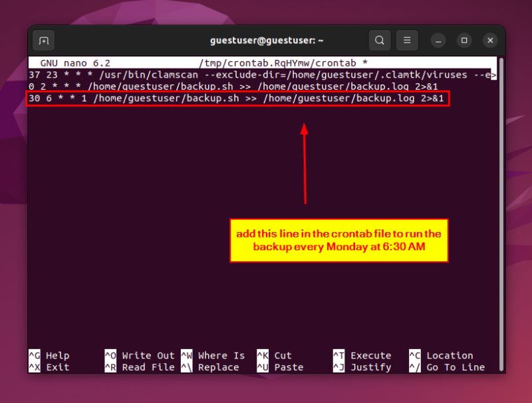Select the ^G Help shortcut in nano
Screen dimensions: 532x403
coord(50,355)
